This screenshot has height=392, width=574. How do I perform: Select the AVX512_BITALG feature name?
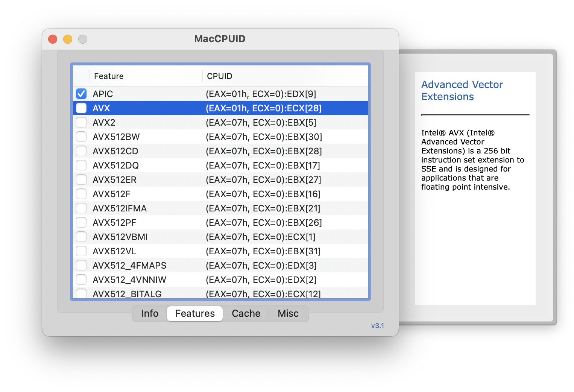click(127, 294)
